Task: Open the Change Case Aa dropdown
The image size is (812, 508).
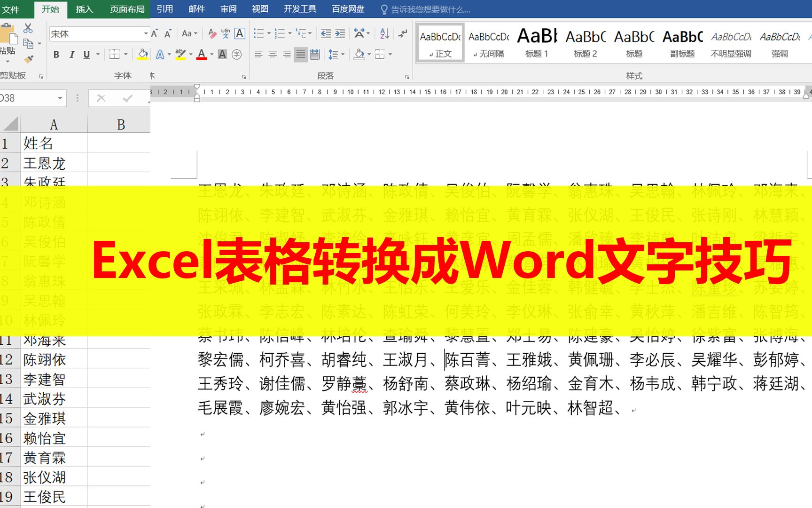Action: tap(189, 33)
